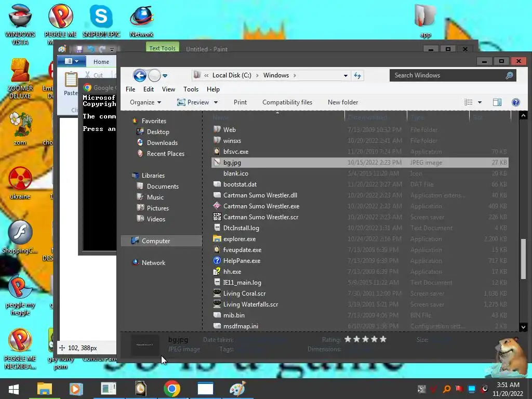Screen dimensions: 532x399
Task: Select the Web folder
Action: click(229, 129)
